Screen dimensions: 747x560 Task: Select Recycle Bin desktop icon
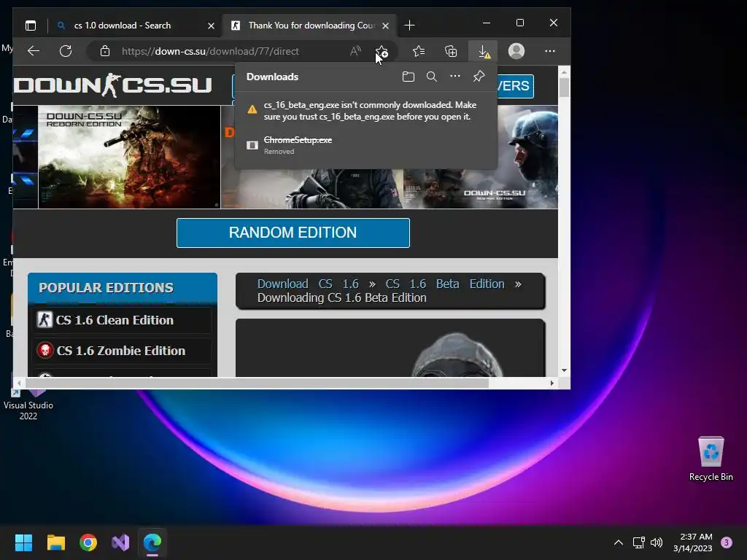(x=711, y=459)
